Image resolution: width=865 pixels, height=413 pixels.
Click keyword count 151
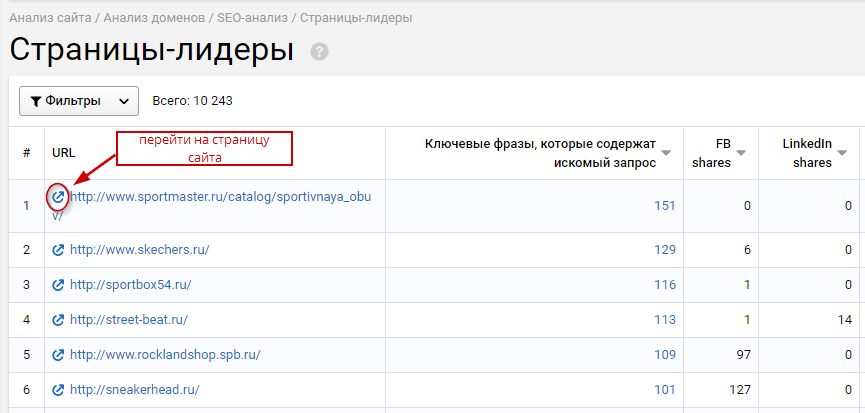(665, 206)
